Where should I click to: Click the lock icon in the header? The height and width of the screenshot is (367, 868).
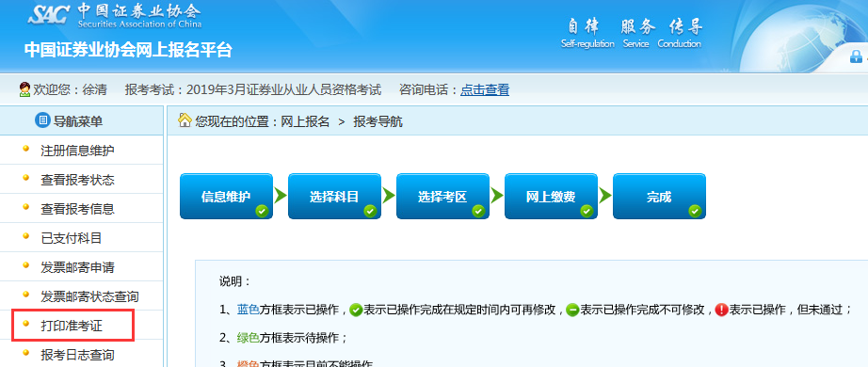pos(857,56)
